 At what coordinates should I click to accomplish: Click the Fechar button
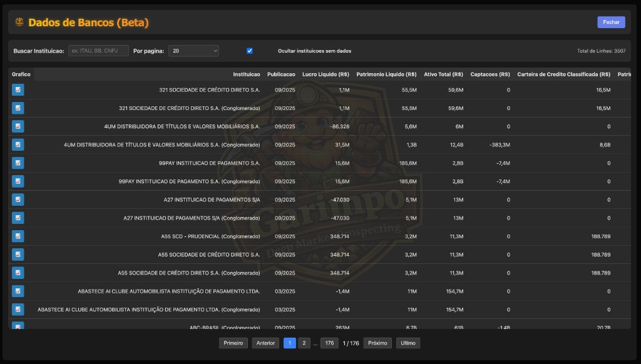pos(610,22)
